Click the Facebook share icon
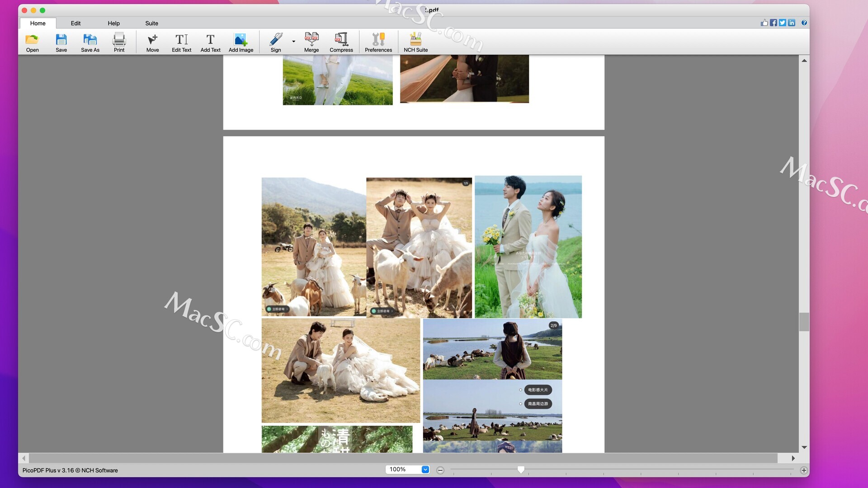 tap(773, 23)
